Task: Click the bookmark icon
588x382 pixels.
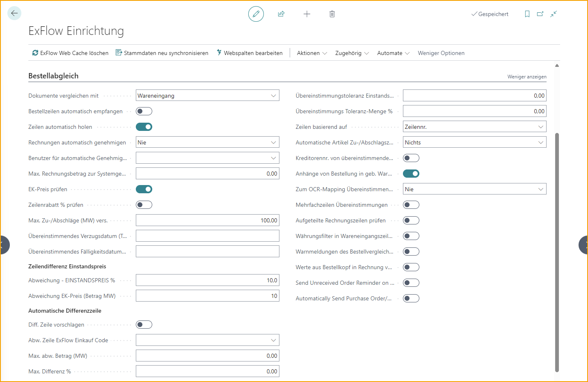Action: [527, 14]
